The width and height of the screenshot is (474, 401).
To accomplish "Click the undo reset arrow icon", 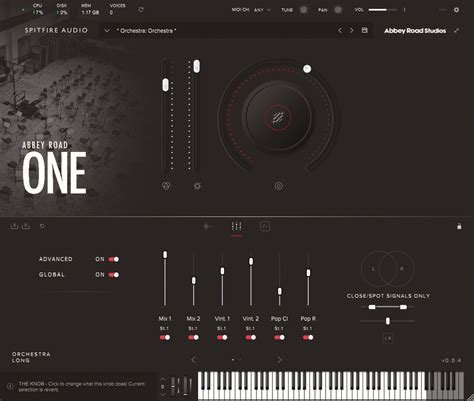I will point(42,226).
